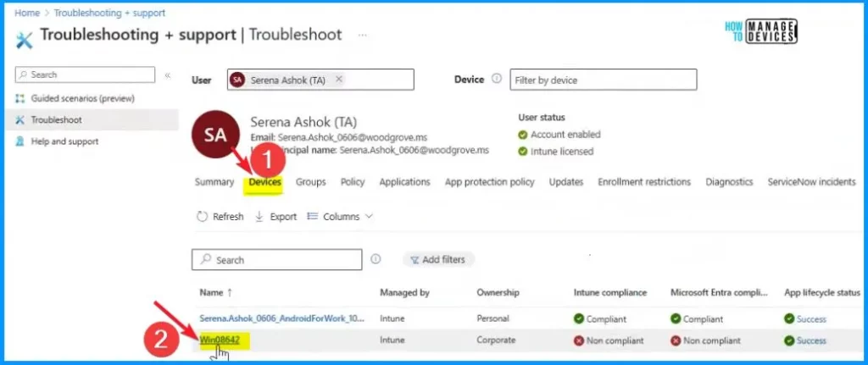Switch to the Groups tab
868x365 pixels.
(x=310, y=182)
